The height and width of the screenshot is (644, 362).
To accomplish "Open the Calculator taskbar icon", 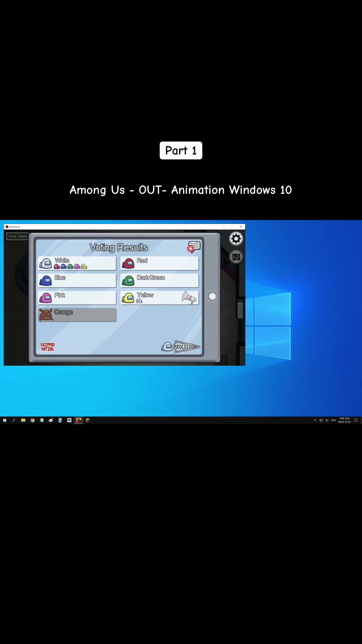I will coord(60,420).
